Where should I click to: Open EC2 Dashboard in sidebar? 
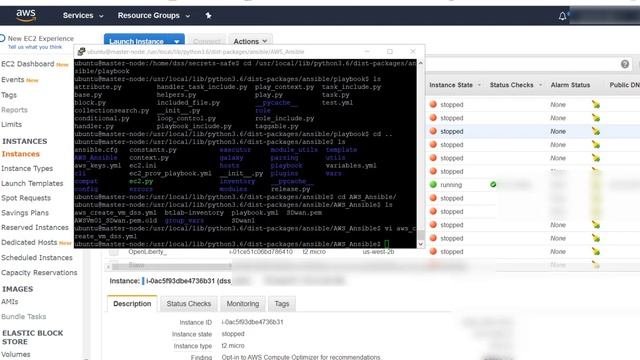[x=28, y=64]
